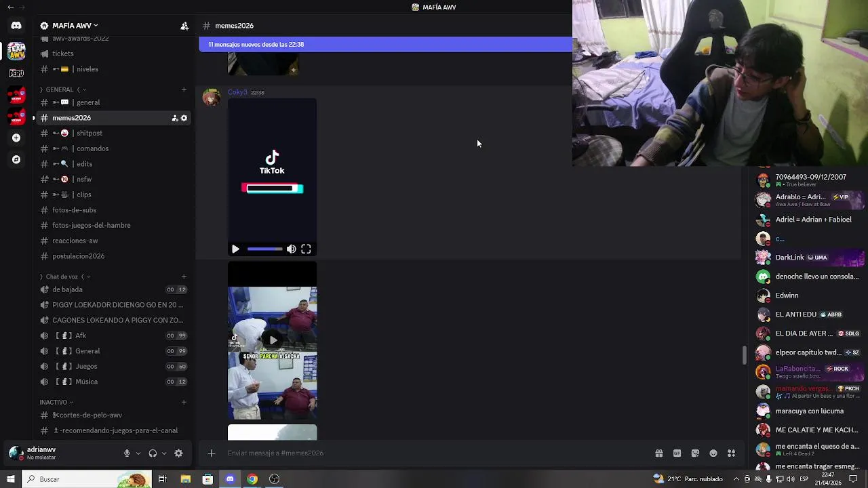The width and height of the screenshot is (868, 488).
Task: Toggle fullscreen on TikTok video
Action: (x=306, y=249)
